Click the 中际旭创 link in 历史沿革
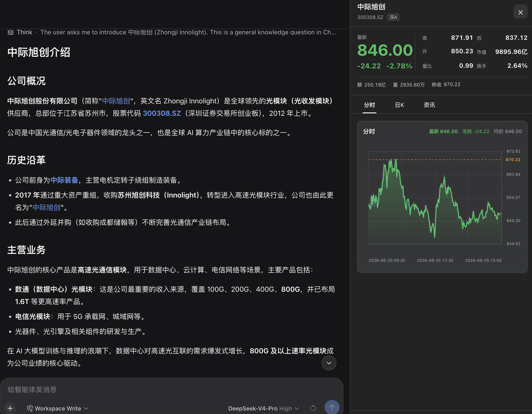The width and height of the screenshot is (532, 414). click(46, 207)
